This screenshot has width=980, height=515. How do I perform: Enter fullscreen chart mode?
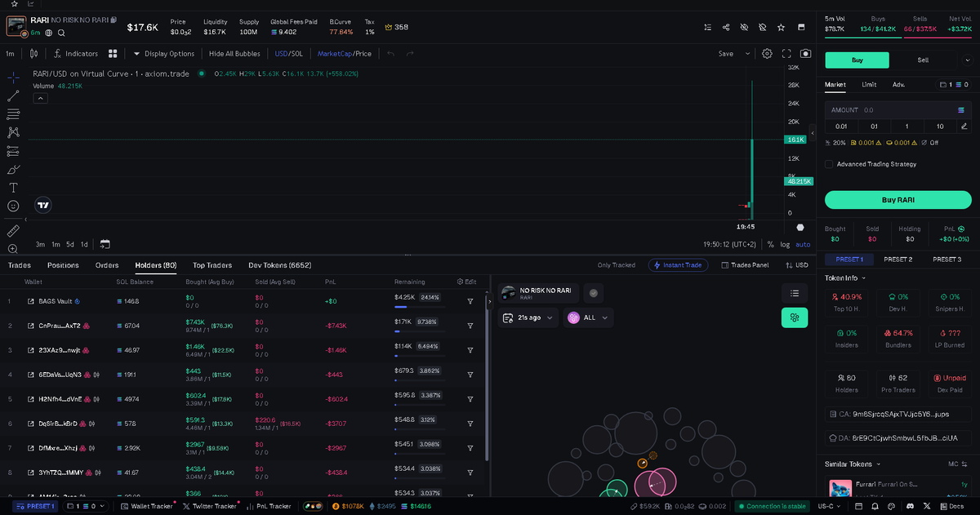(x=786, y=54)
